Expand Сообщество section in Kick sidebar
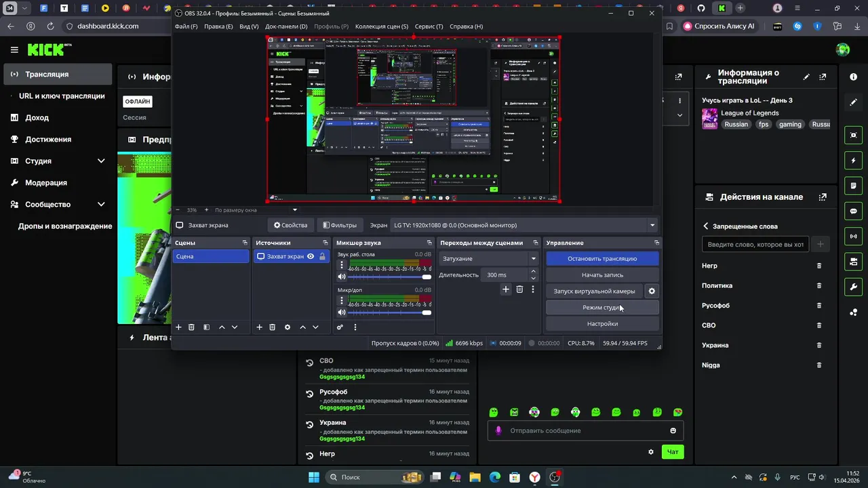 [101, 204]
